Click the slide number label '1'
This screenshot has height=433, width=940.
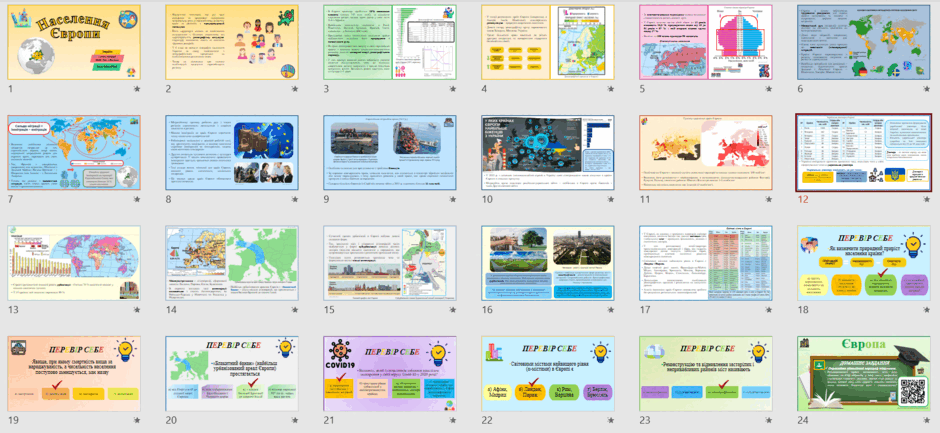[x=10, y=89]
